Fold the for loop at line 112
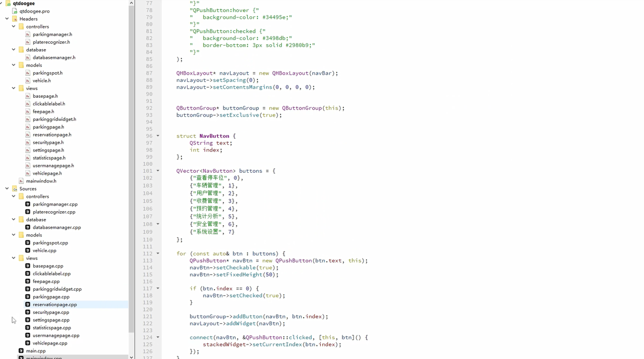Image resolution: width=644 pixels, height=359 pixels. coord(158,254)
